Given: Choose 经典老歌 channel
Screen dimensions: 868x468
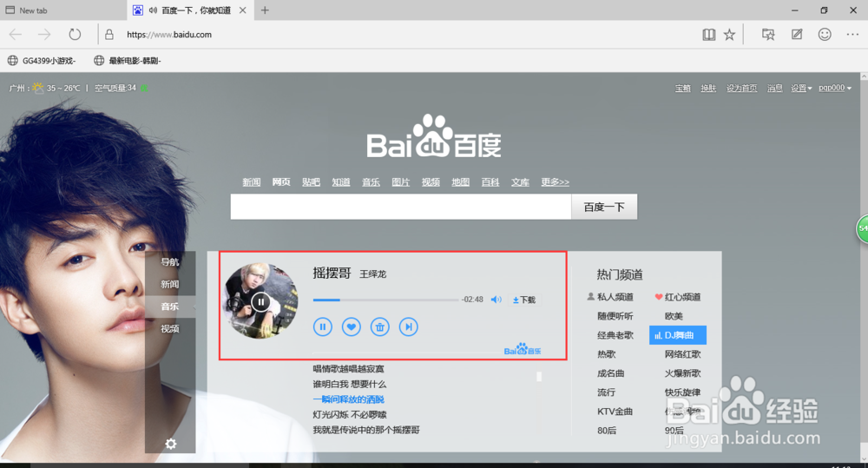Looking at the screenshot, I should 615,335.
